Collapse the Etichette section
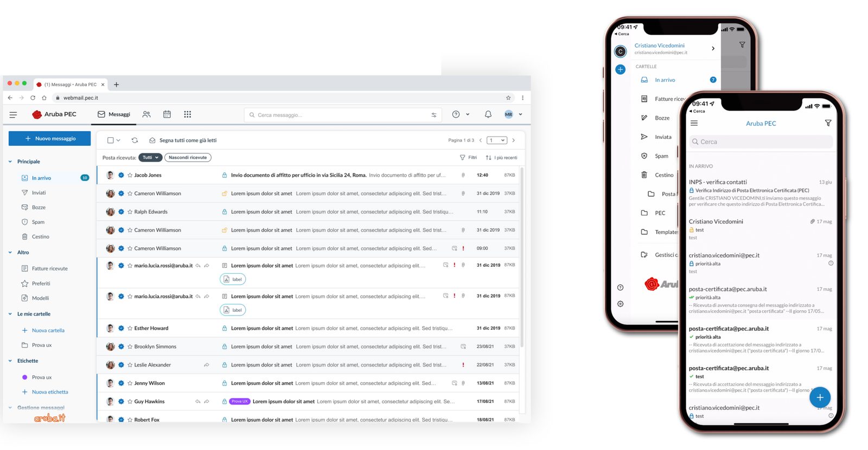 [10, 361]
